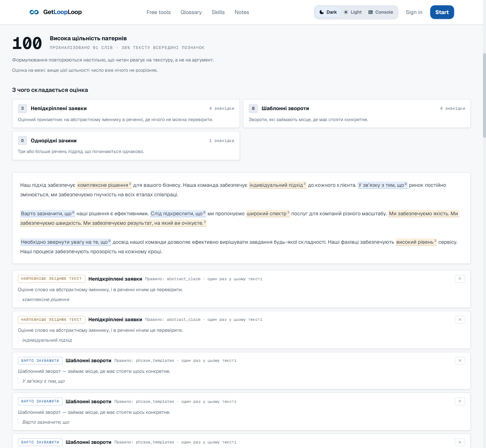486x448 pixels.
Task: Open the Free tools menu
Action: (x=159, y=12)
